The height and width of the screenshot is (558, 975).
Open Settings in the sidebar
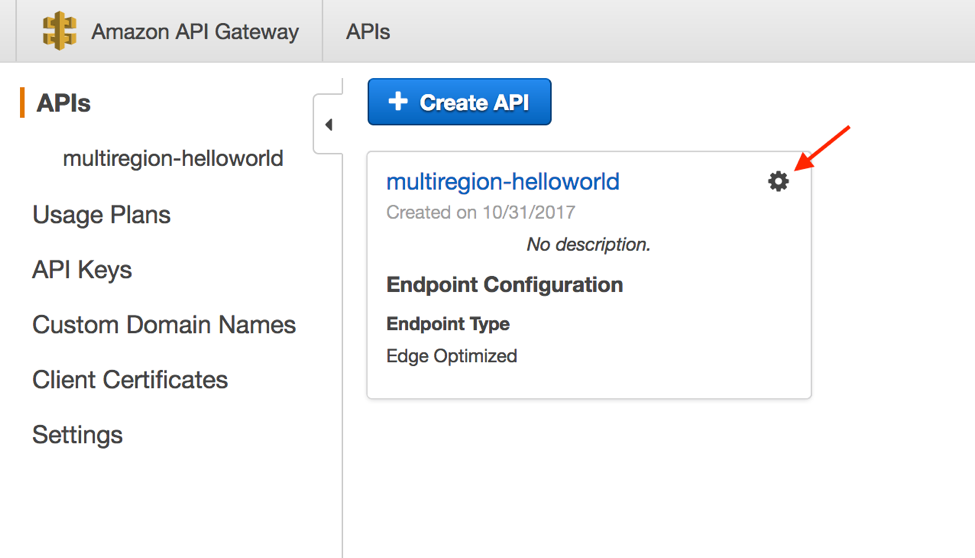point(77,435)
